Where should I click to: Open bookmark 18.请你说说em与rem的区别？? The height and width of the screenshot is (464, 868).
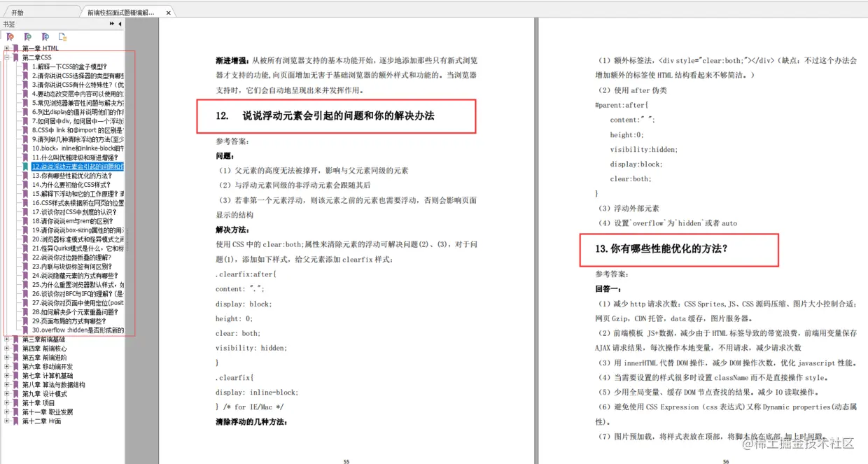[73, 221]
